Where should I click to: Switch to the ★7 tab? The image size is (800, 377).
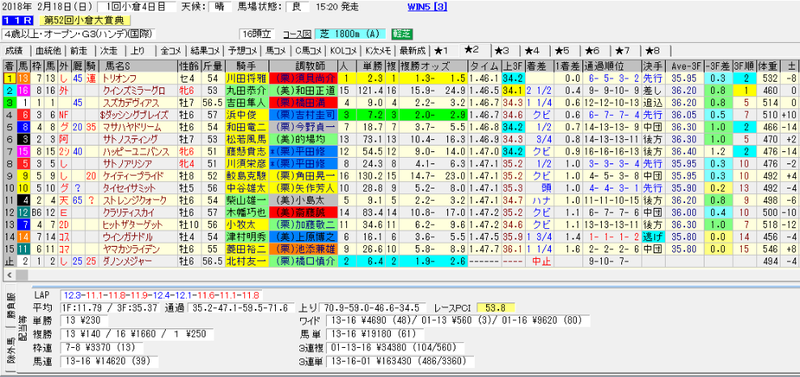[x=622, y=51]
